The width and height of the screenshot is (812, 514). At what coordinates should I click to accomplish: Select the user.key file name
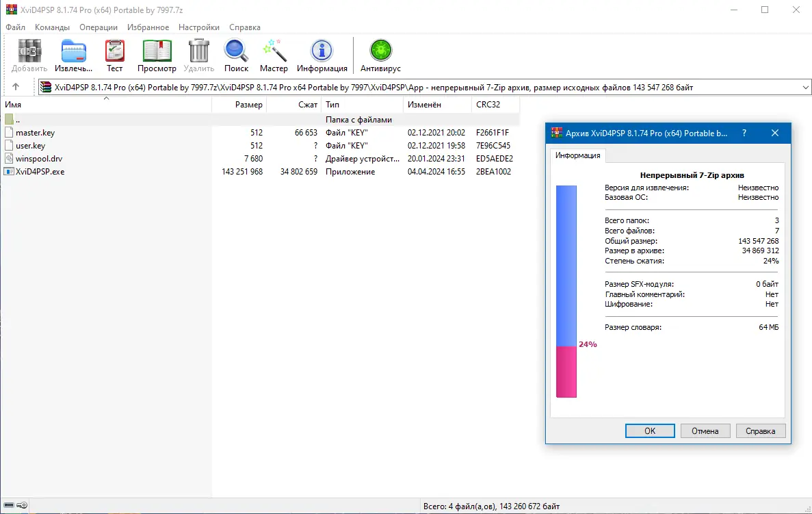pyautogui.click(x=31, y=146)
